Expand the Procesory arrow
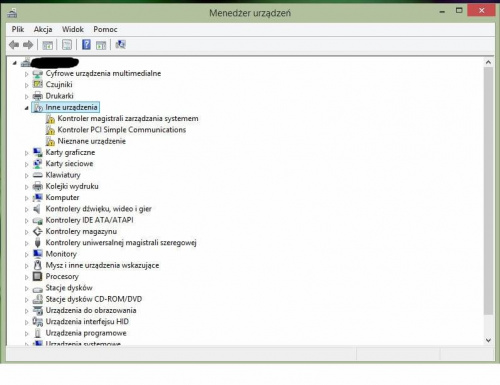Screen dimensions: 500x385 pyautogui.click(x=26, y=277)
